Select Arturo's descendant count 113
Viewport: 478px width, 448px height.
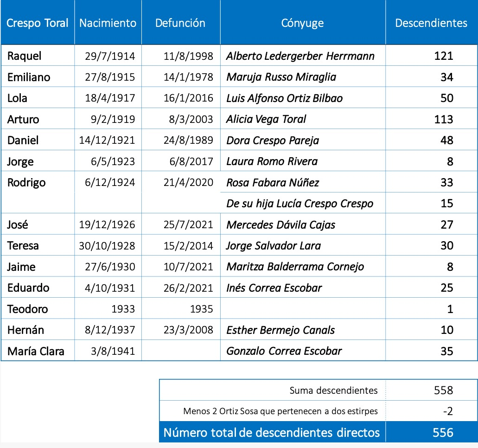pos(443,119)
